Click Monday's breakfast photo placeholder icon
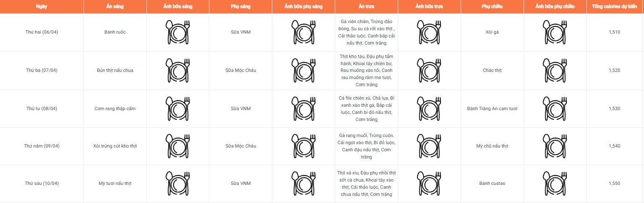This screenshot has height=203, width=644. point(178,32)
